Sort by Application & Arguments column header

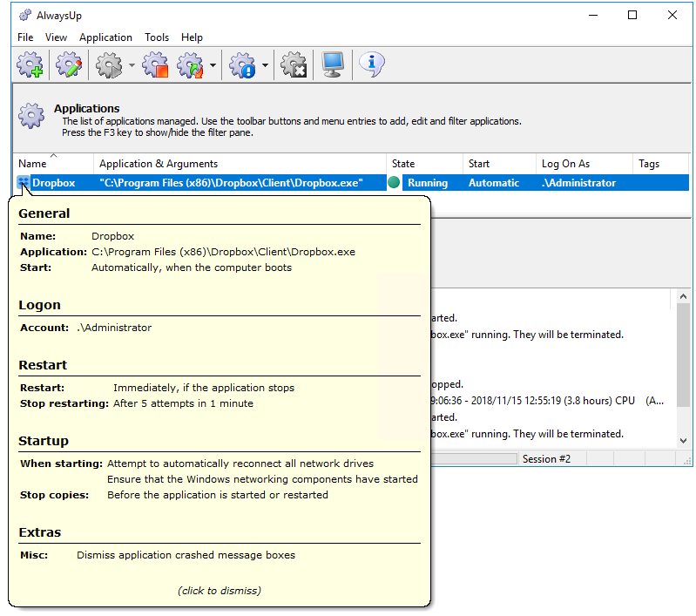240,164
